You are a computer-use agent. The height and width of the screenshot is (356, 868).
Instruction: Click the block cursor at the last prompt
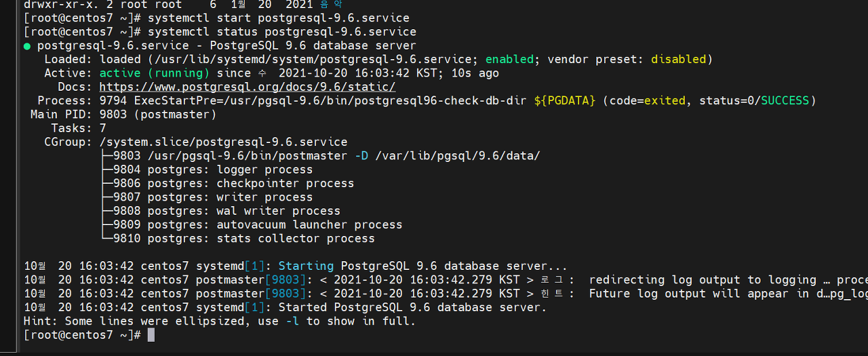point(151,335)
